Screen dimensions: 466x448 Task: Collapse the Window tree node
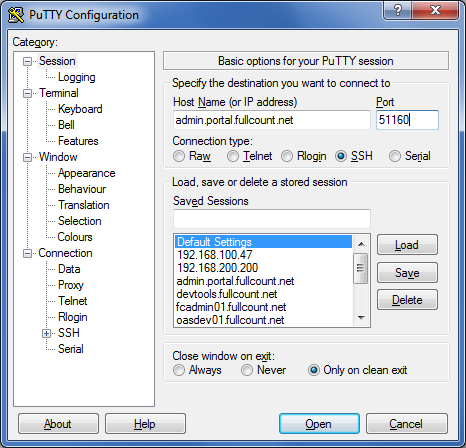[x=27, y=157]
